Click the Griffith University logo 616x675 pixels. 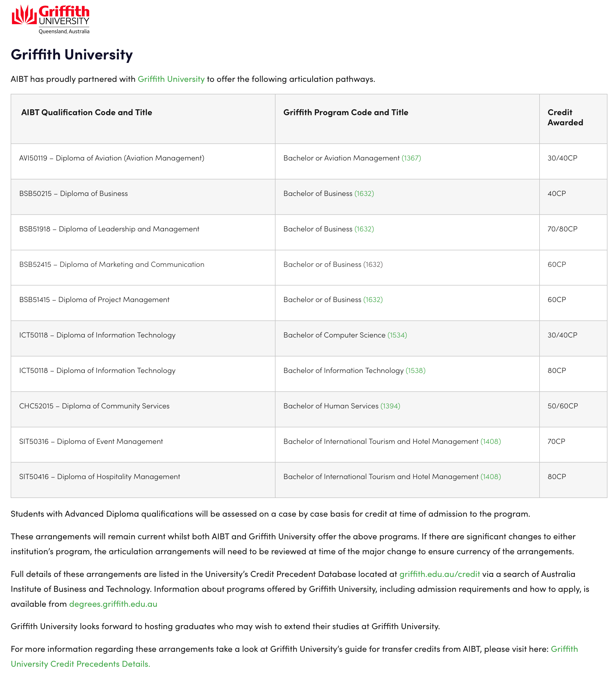tap(51, 19)
